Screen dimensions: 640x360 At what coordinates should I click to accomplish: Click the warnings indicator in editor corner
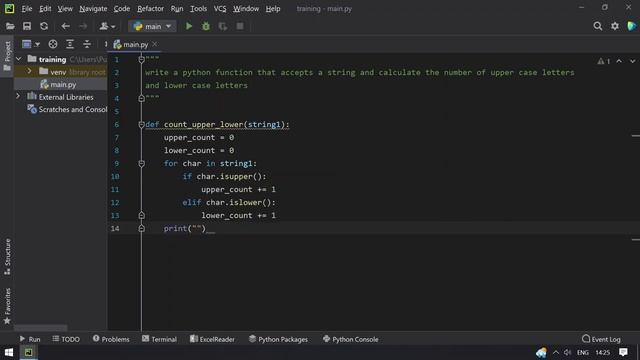point(604,61)
